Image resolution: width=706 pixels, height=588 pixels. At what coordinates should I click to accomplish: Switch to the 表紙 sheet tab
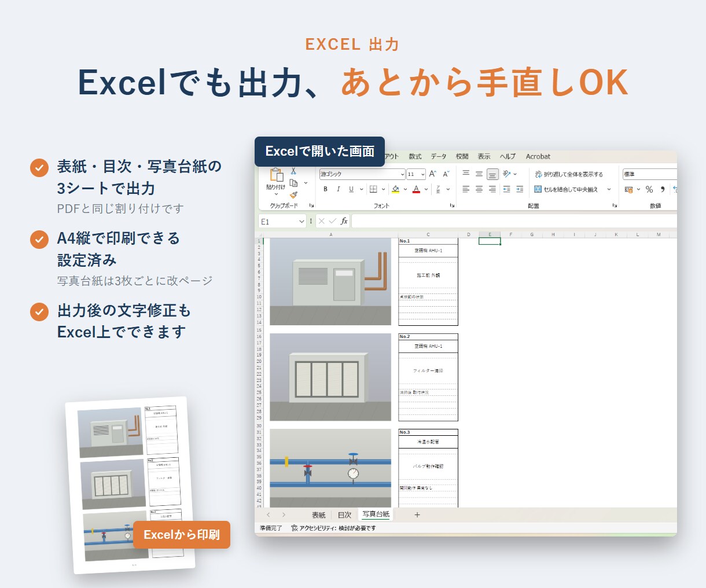[x=318, y=515]
